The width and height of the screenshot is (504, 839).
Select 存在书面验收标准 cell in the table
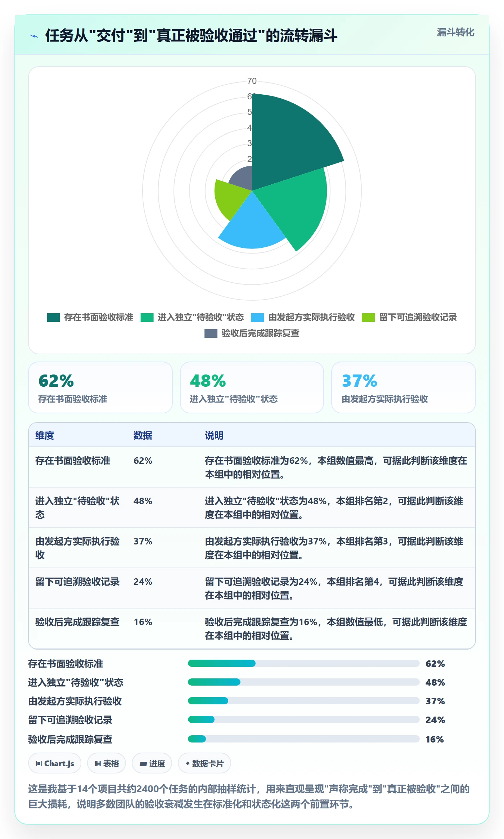73,461
